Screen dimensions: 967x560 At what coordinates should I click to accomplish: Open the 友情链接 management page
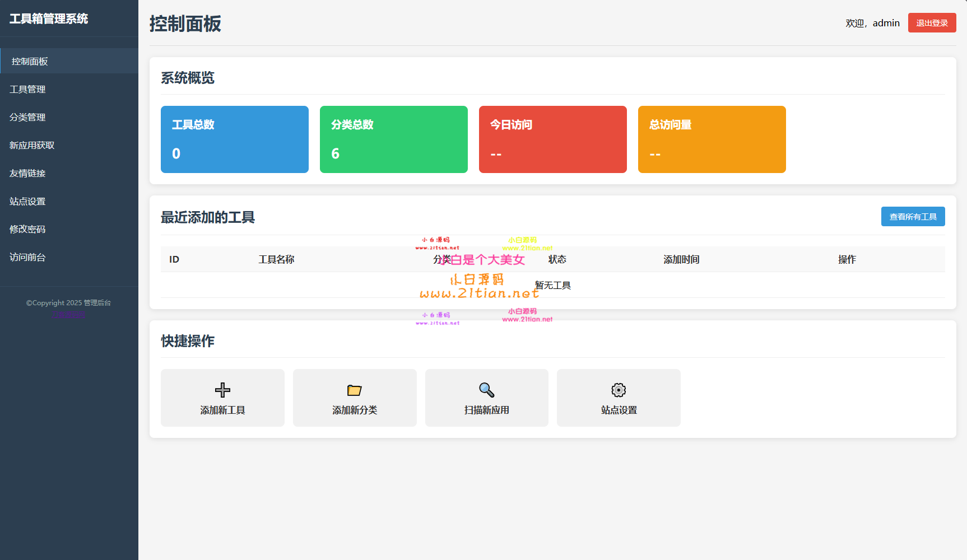pos(27,173)
